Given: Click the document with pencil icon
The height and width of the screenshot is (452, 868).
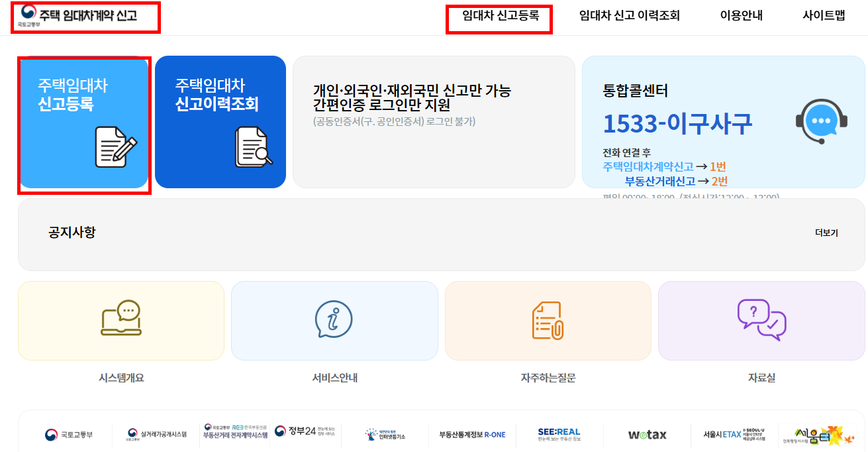Looking at the screenshot, I should pyautogui.click(x=116, y=146).
